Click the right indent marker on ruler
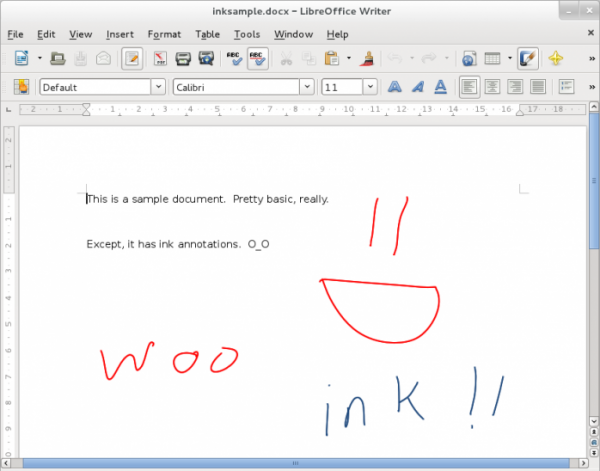This screenshot has width=600, height=471. (x=520, y=112)
